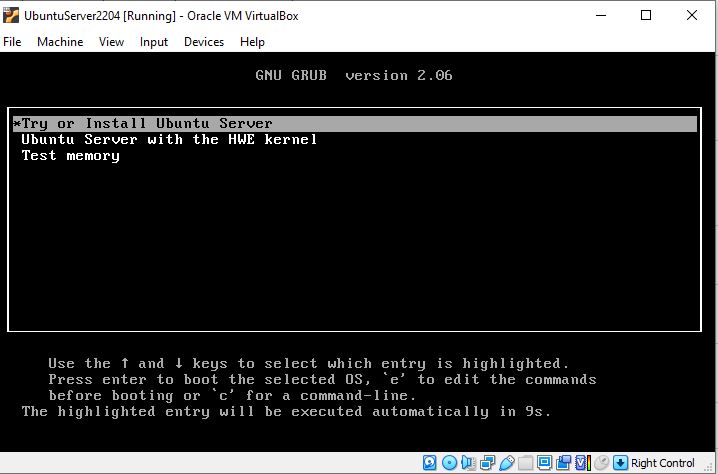Open the Input menu
718x474 pixels.
[x=154, y=42]
